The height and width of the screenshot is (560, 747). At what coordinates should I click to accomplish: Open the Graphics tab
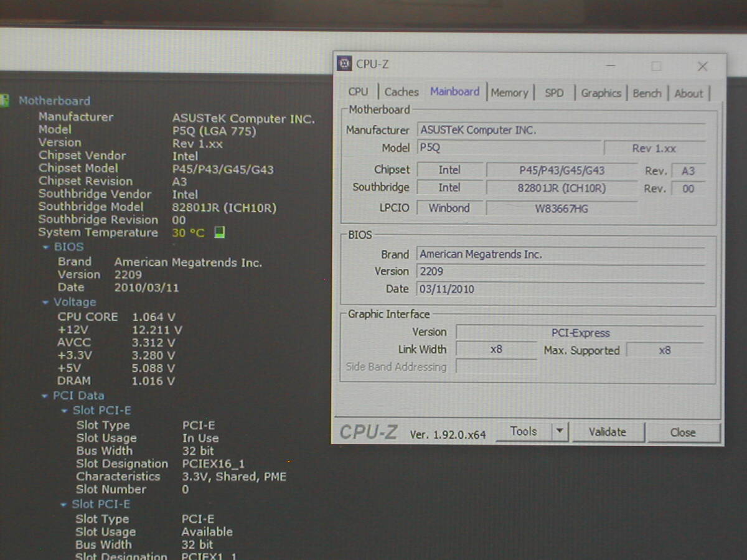point(601,93)
